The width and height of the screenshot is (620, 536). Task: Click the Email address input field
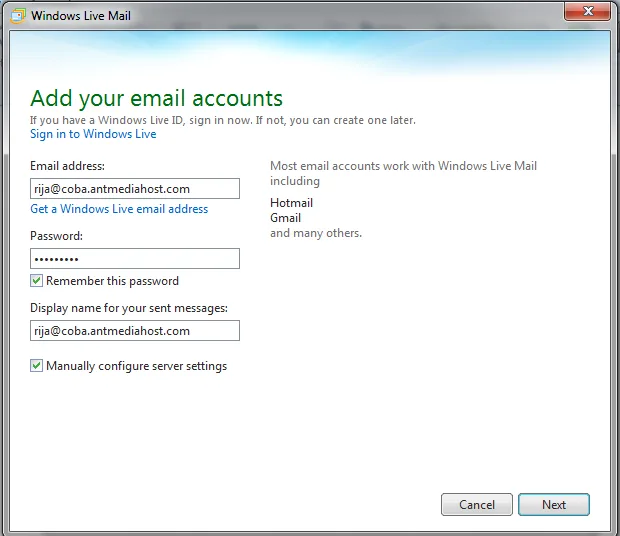135,189
